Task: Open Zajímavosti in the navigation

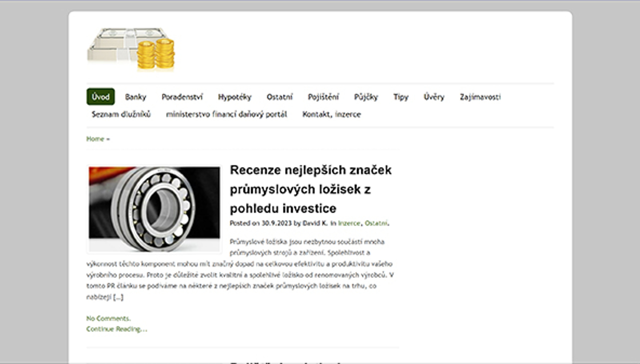Action: click(x=480, y=97)
